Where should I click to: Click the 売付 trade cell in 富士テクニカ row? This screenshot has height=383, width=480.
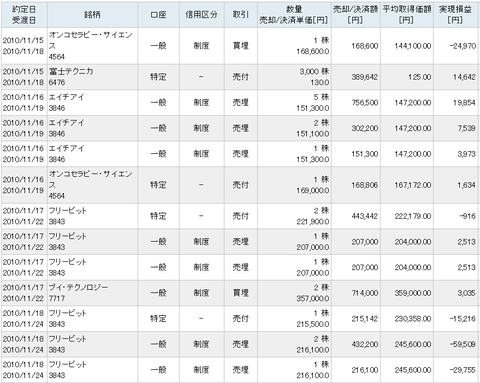241,77
